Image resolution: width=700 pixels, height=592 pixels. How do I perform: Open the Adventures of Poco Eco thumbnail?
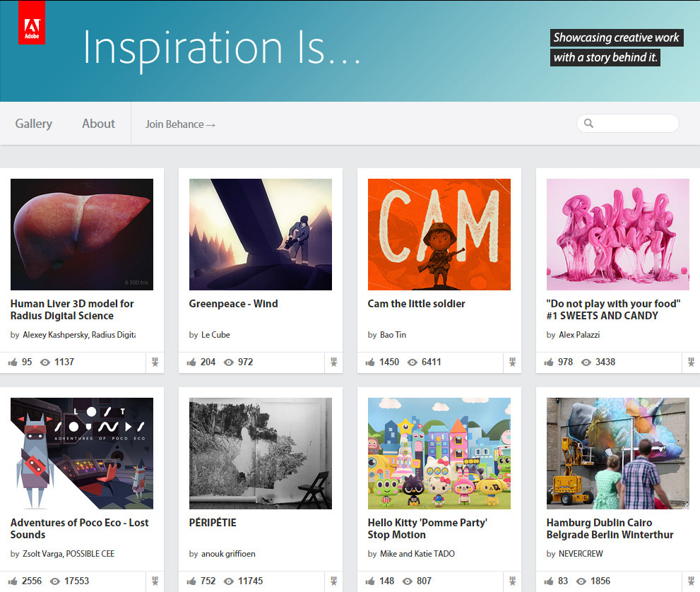click(82, 453)
